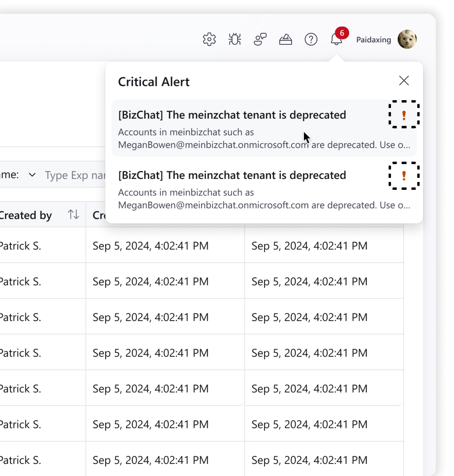The image size is (454, 476).
Task: Sort by the Created by column arrows
Action: pos(73,214)
